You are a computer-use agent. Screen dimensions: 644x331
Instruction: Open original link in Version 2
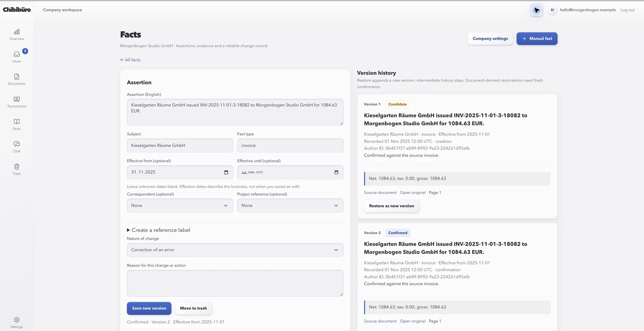point(413,321)
